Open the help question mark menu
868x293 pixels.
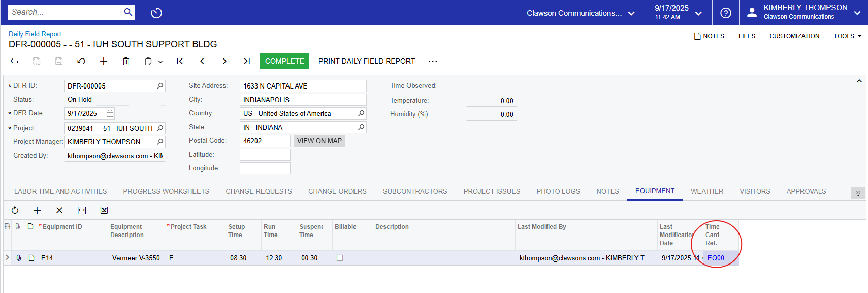[x=726, y=13]
